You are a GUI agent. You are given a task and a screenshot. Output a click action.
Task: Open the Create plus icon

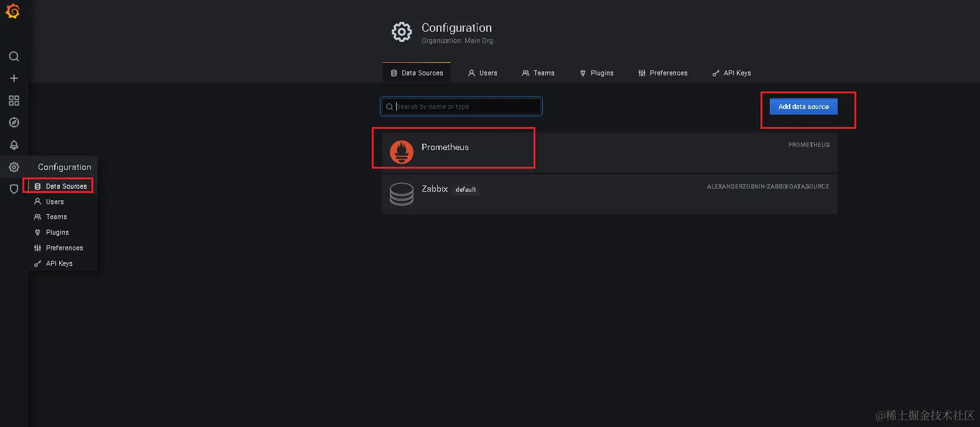pos(14,78)
